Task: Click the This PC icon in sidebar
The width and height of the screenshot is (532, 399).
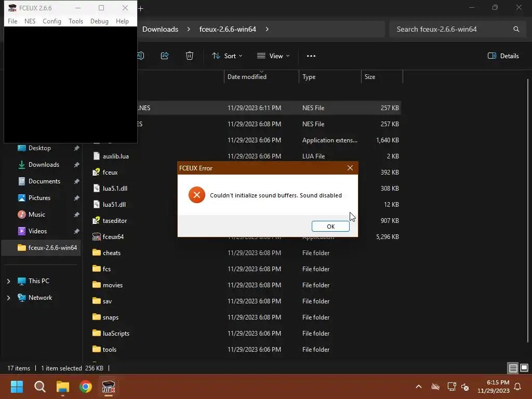Action: point(22,281)
